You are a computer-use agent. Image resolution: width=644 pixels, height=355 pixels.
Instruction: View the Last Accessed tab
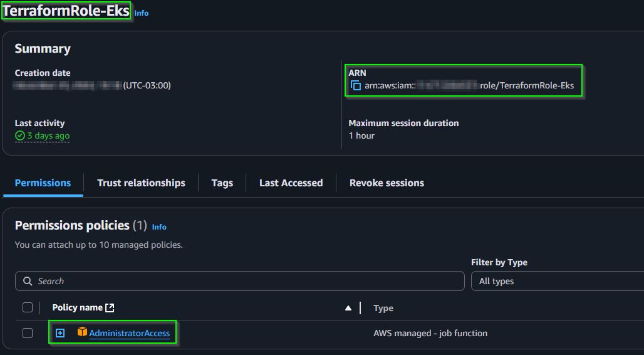point(291,183)
